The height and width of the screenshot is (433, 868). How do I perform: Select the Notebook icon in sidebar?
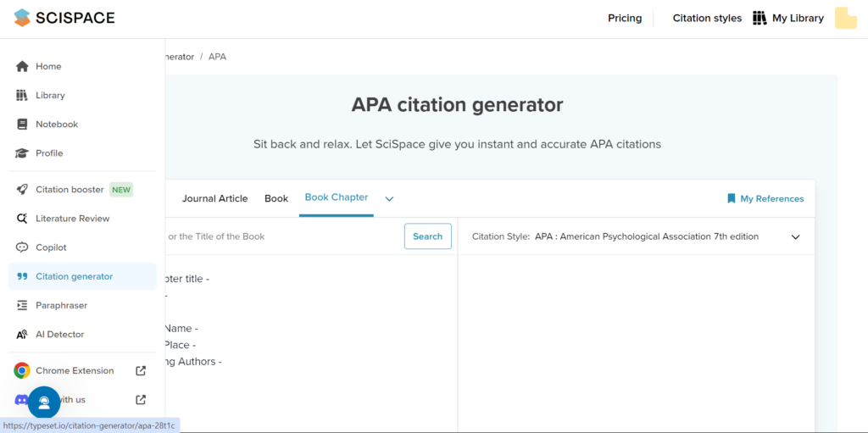pyautogui.click(x=22, y=124)
